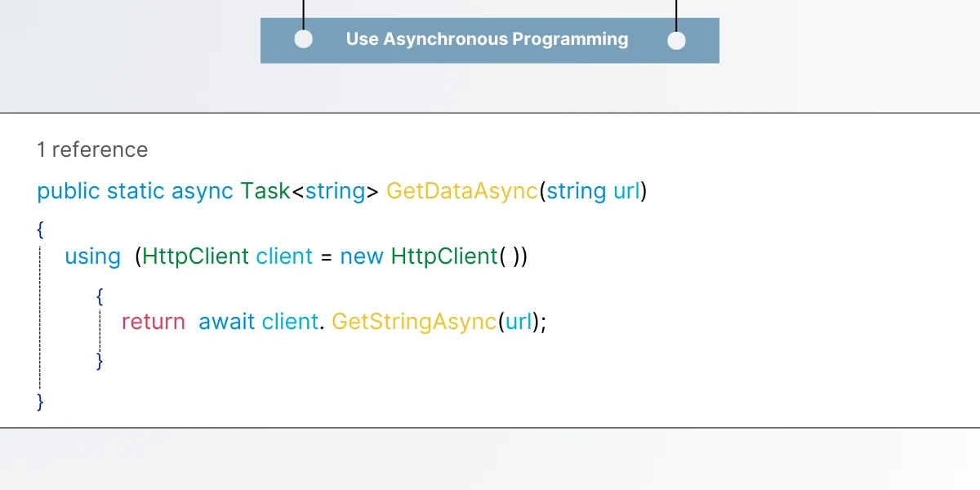This screenshot has height=490, width=980.
Task: Click the 'await' keyword
Action: pos(227,322)
